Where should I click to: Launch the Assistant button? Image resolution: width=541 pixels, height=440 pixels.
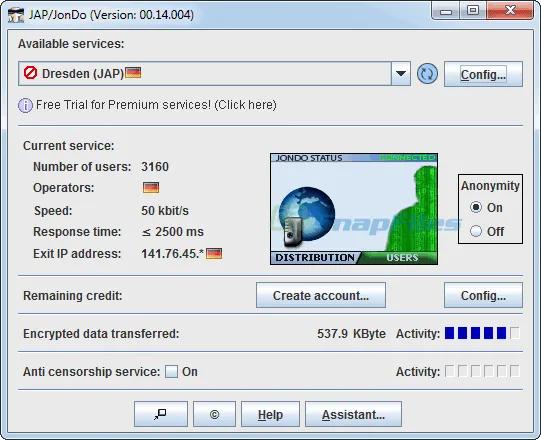(x=353, y=414)
